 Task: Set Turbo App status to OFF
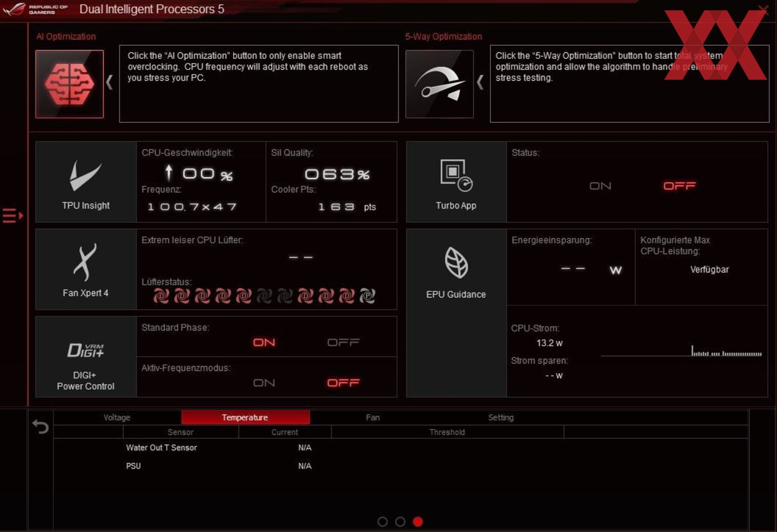pyautogui.click(x=679, y=186)
